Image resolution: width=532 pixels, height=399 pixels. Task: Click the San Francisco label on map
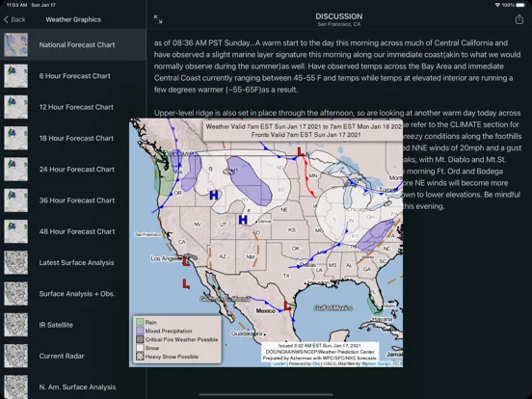click(147, 234)
